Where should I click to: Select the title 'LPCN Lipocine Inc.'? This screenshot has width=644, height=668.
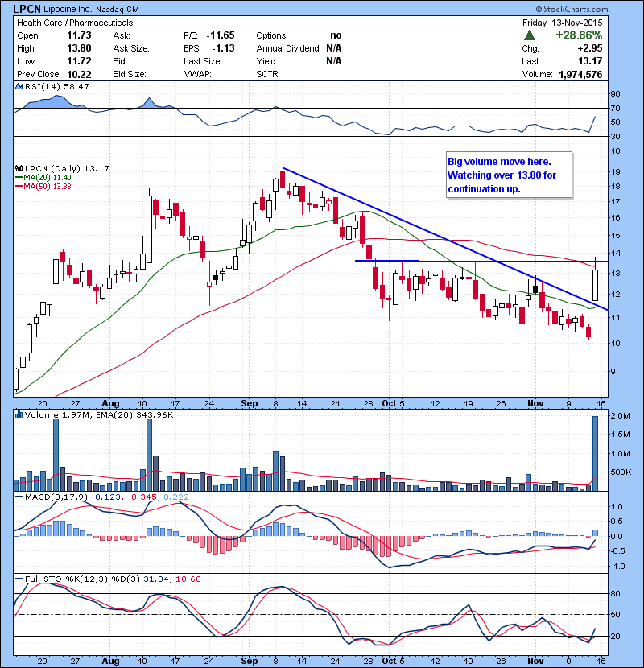[x=55, y=9]
